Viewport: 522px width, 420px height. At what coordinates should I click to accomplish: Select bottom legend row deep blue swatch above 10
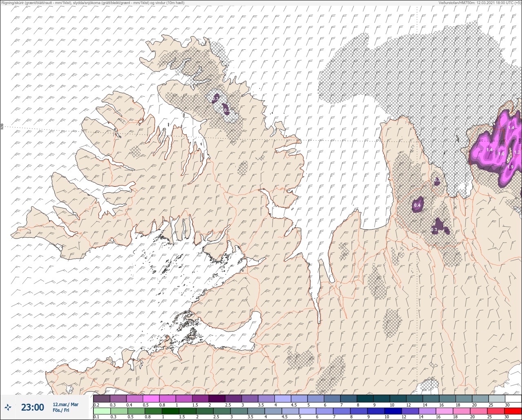click(x=393, y=411)
